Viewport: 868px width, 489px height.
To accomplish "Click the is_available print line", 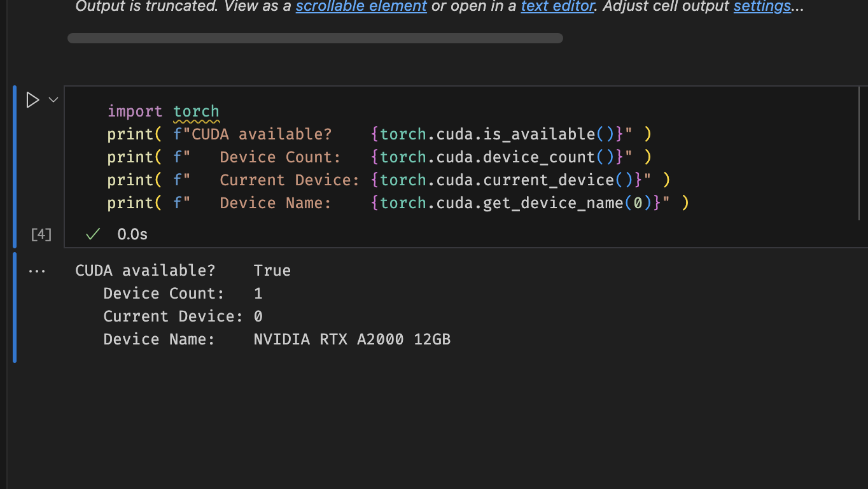I will tap(379, 134).
